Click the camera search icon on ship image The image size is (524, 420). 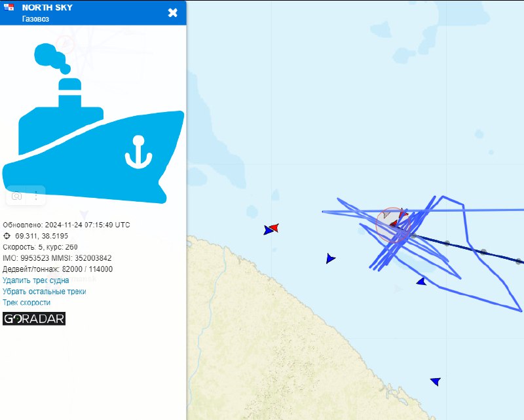(16, 196)
